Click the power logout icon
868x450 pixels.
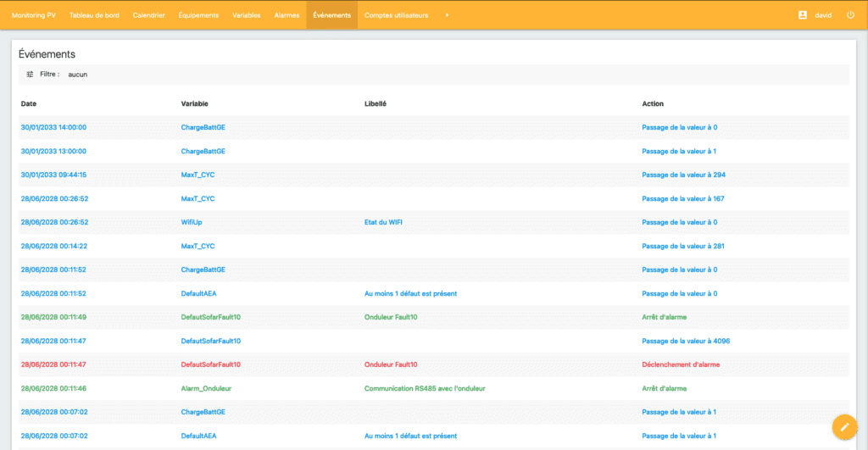coord(850,15)
